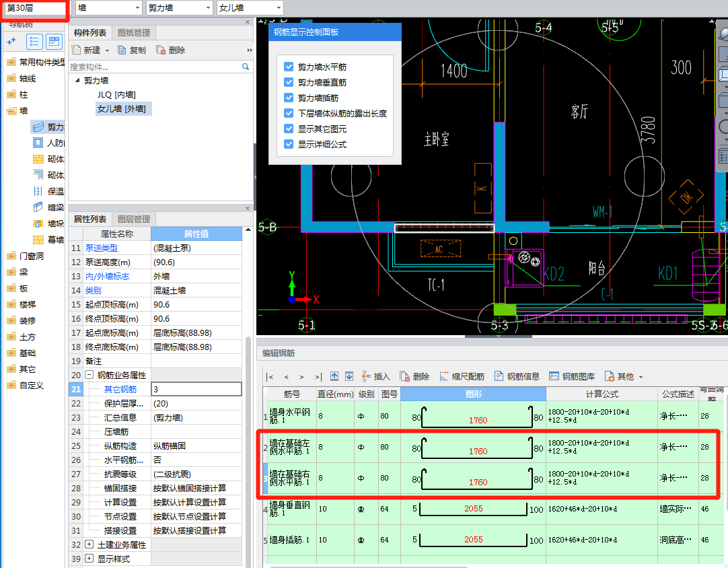
Task: Click the 新建 new component icon
Action: click(75, 50)
